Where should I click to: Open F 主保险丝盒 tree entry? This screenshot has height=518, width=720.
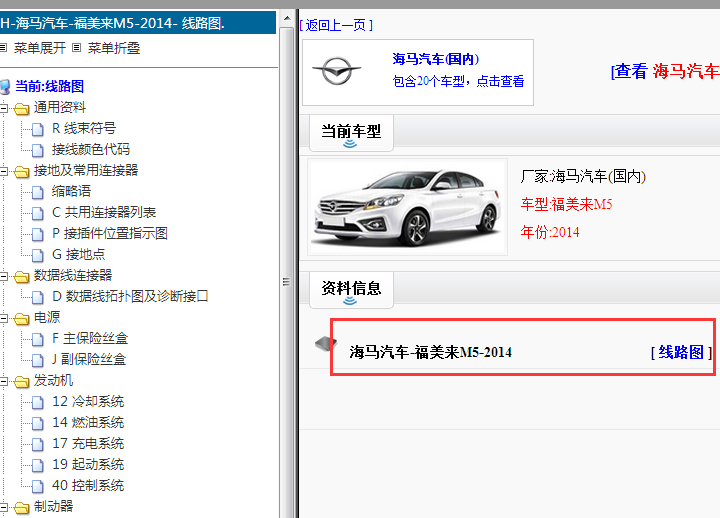[90, 338]
